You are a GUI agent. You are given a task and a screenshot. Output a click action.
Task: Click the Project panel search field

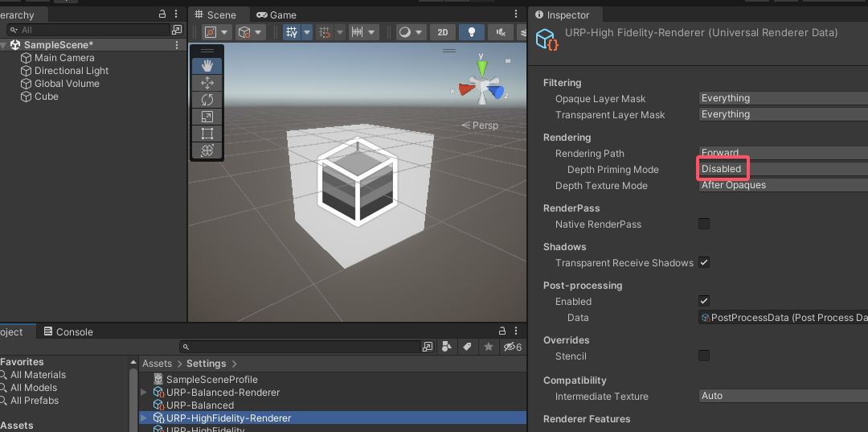(301, 347)
